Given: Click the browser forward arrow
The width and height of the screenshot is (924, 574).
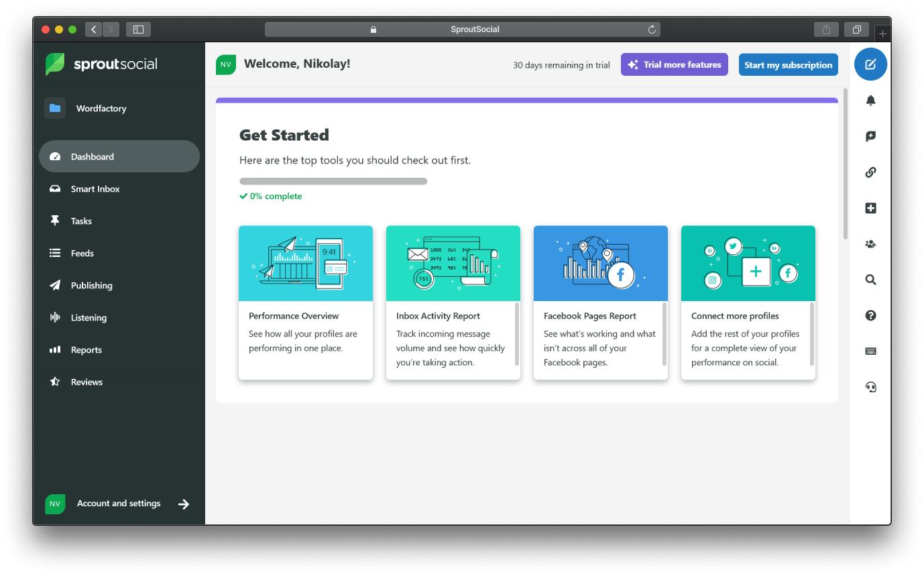Looking at the screenshot, I should [x=111, y=30].
